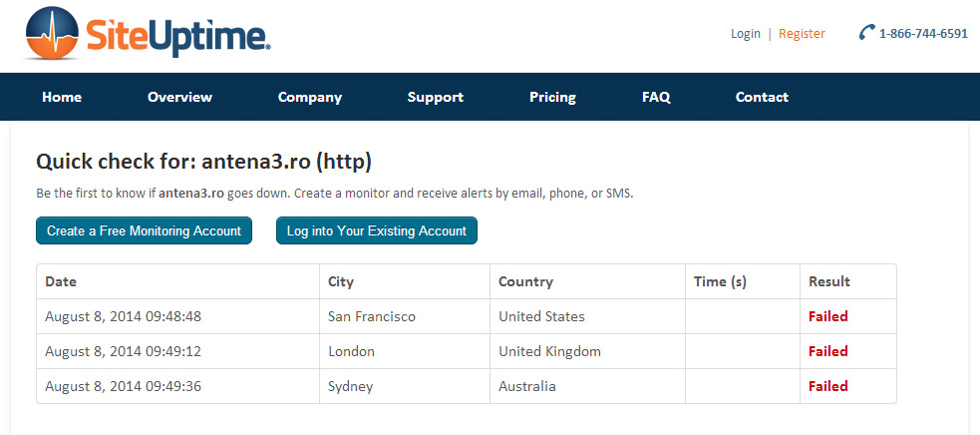
Task: Click the SiteUptime heartbeat logo icon
Action: point(51,34)
